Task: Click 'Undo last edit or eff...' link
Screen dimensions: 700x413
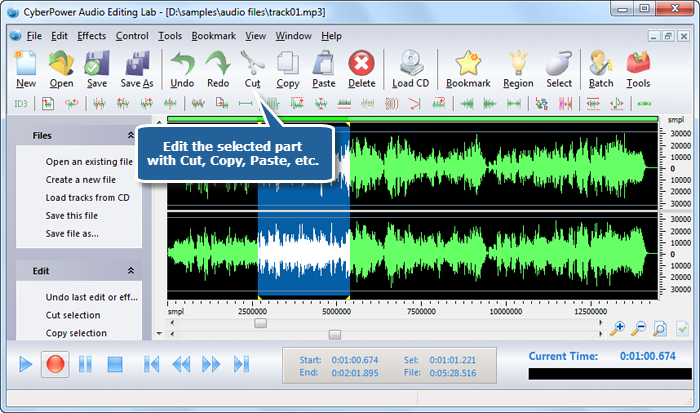Action: click(x=92, y=297)
